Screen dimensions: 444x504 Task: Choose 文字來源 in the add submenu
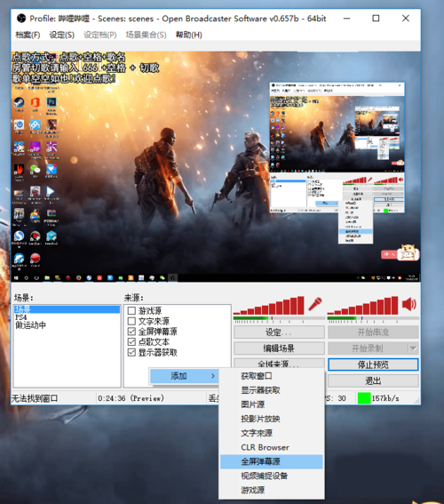point(271,433)
